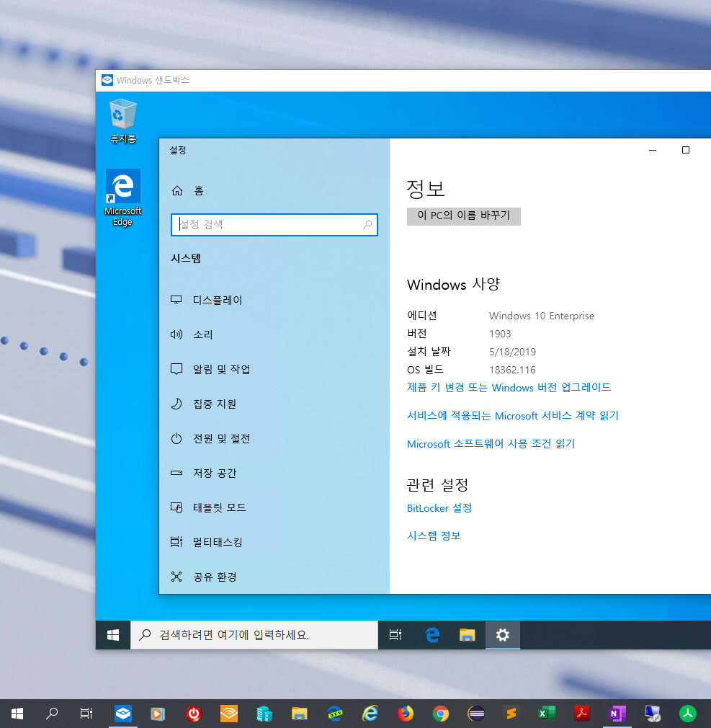Launch Edge from the sandbox taskbar
Screen dimensions: 711x728
click(432, 635)
